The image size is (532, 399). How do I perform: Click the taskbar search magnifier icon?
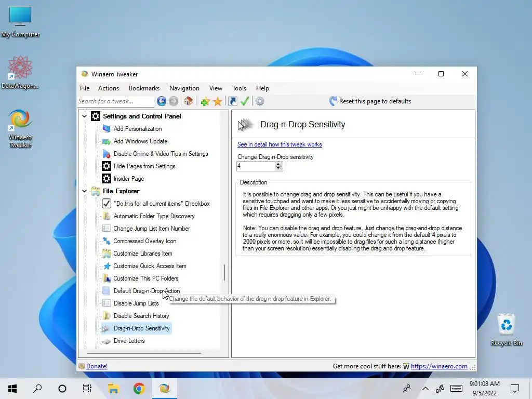[x=37, y=389]
